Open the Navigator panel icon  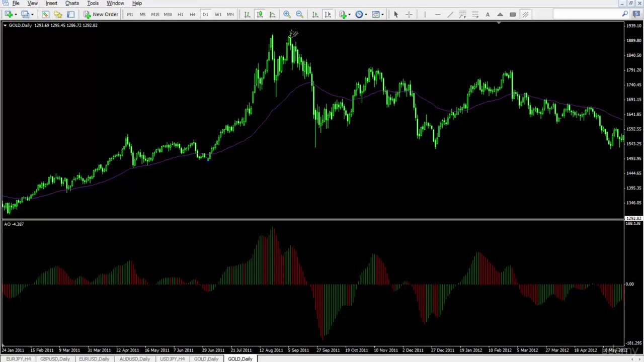coord(58,15)
